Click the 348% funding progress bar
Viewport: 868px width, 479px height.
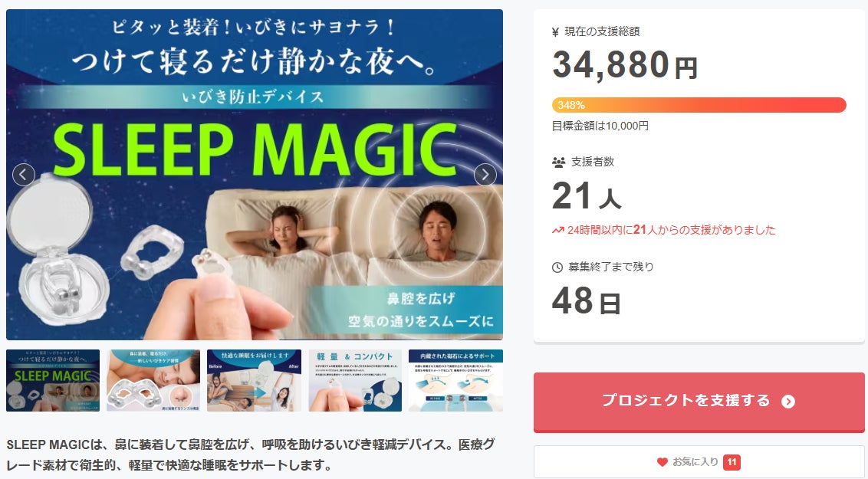699,105
